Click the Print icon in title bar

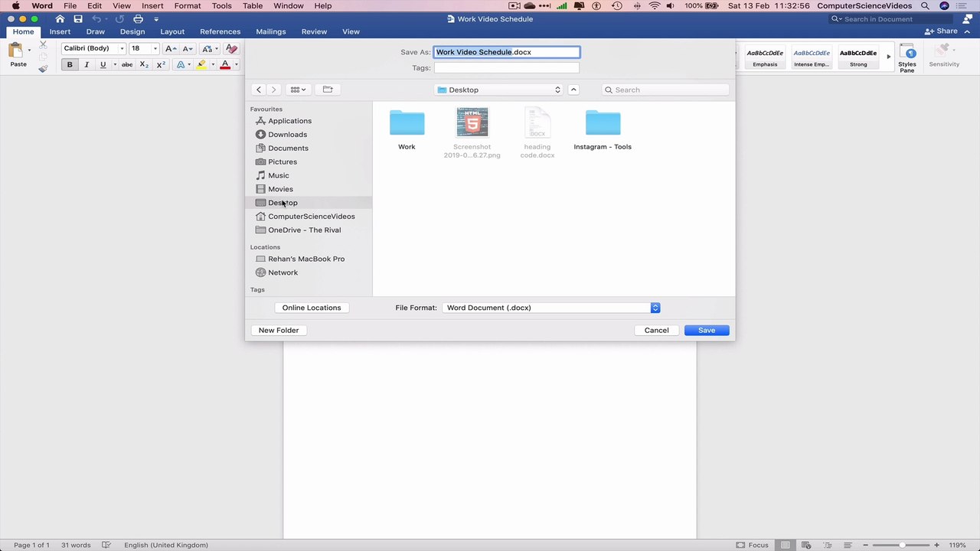[138, 18]
